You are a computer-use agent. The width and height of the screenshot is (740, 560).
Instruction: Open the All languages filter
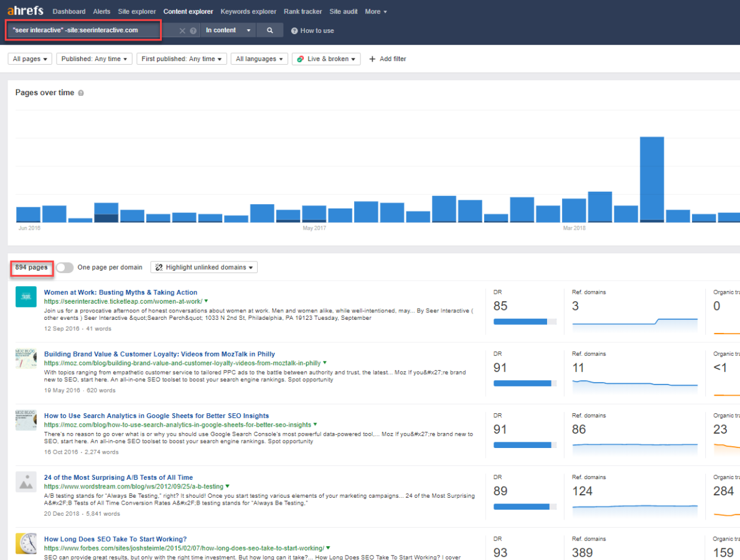point(258,59)
